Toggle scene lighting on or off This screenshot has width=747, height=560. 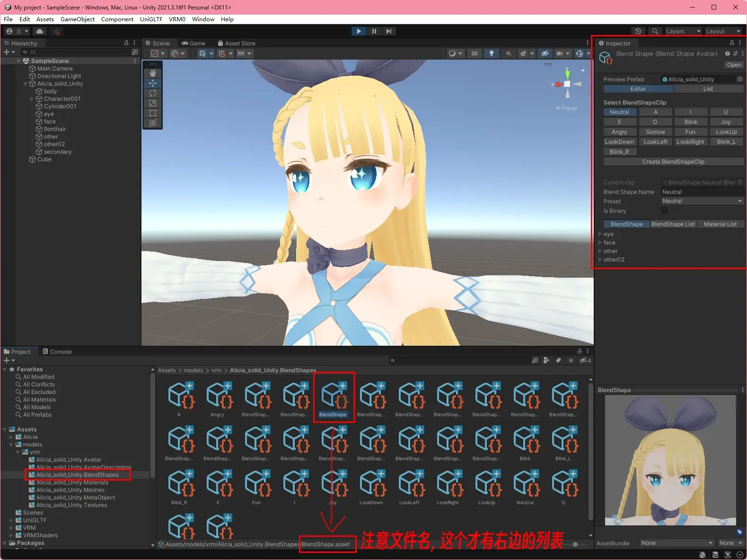coord(492,53)
